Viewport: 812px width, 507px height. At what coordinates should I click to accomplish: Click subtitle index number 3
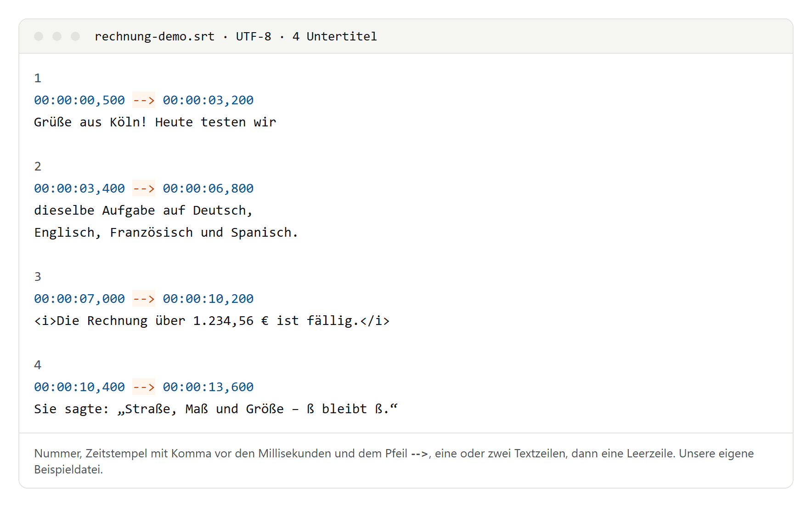(x=38, y=277)
